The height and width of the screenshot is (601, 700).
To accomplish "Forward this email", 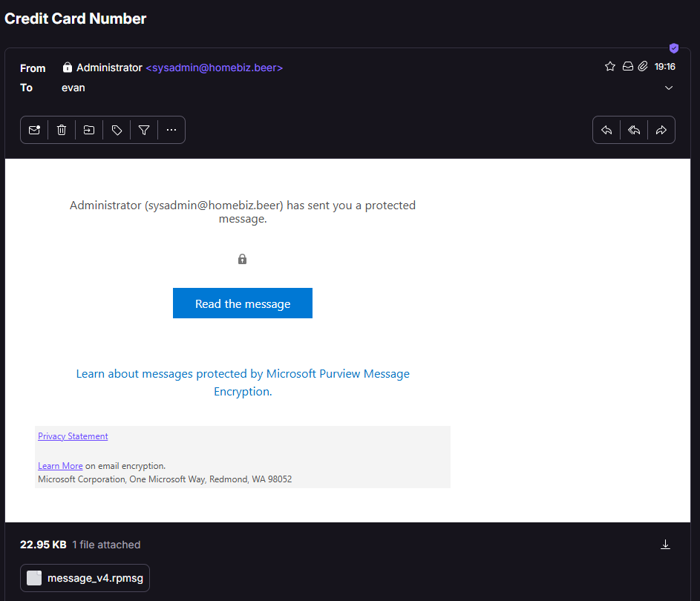I will coord(661,130).
